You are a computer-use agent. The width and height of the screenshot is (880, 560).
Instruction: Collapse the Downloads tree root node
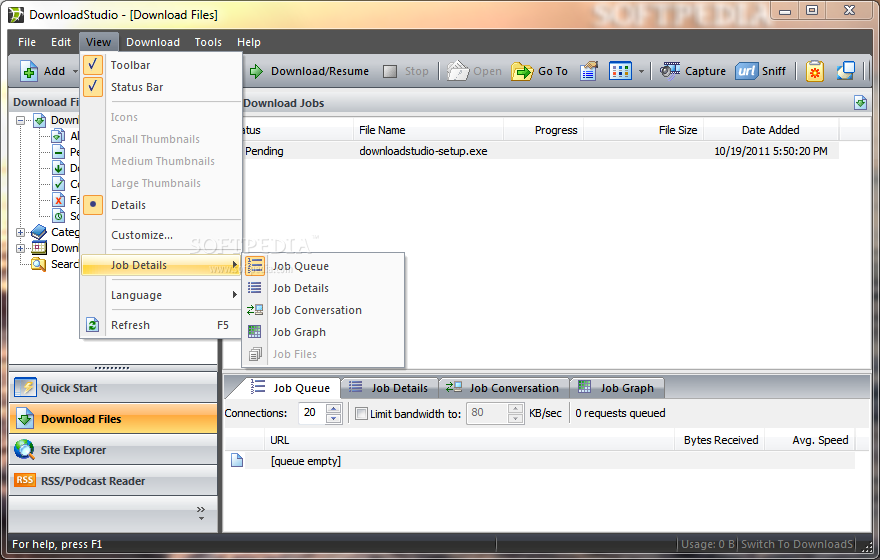(x=21, y=120)
